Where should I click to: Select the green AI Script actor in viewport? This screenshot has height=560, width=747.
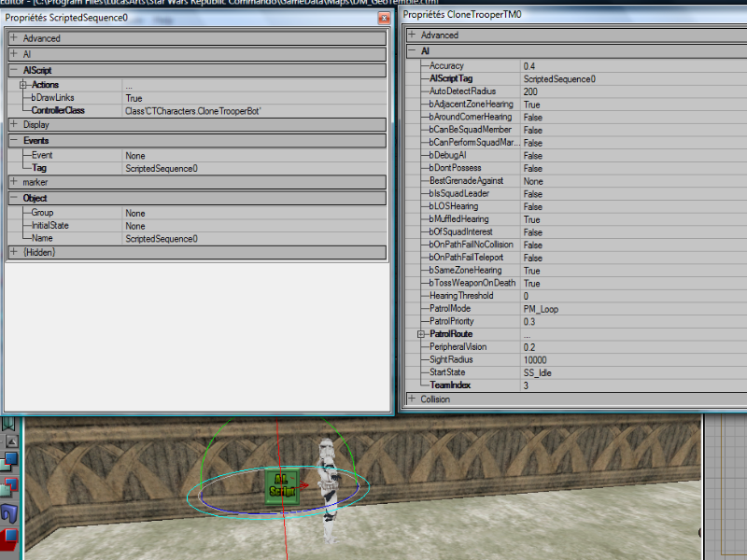click(282, 485)
